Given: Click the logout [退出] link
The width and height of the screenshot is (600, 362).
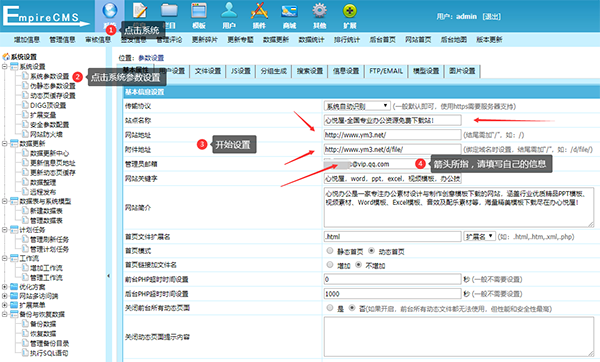Looking at the screenshot, I should [x=491, y=16].
